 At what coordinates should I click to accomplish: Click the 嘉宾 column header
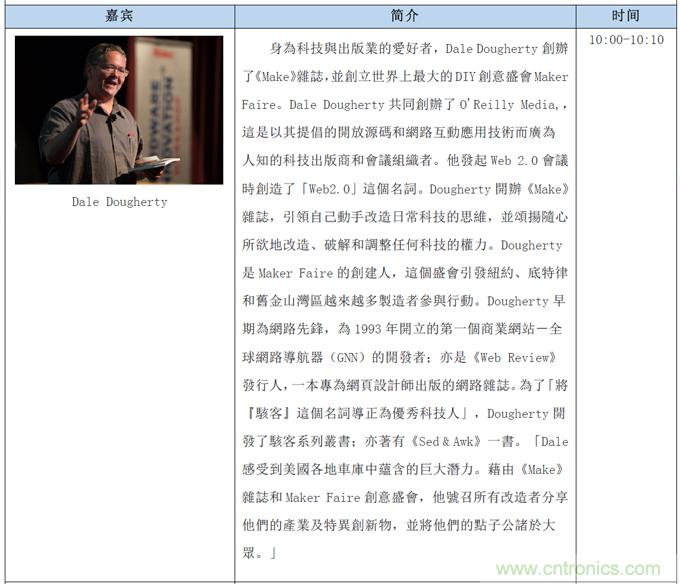(x=119, y=16)
